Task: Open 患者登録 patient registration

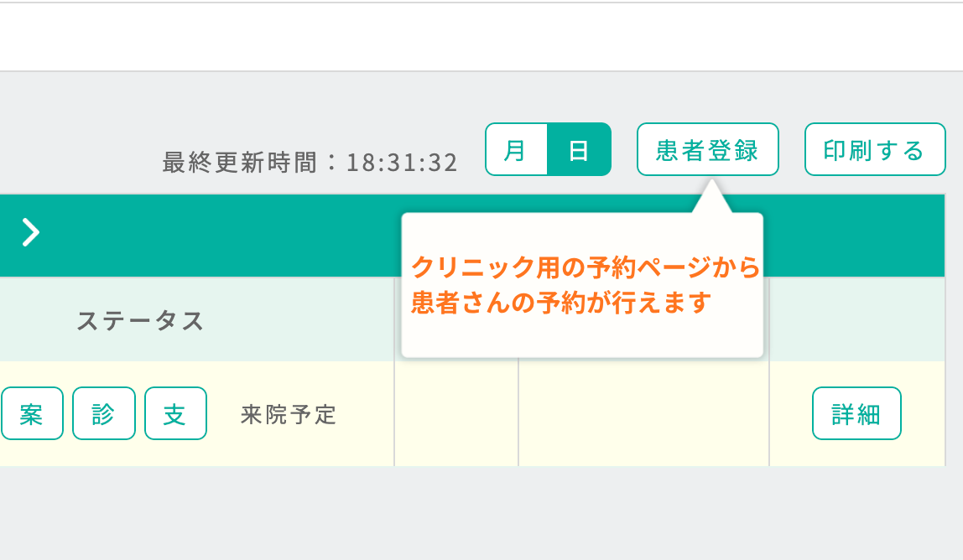Action: [x=707, y=150]
